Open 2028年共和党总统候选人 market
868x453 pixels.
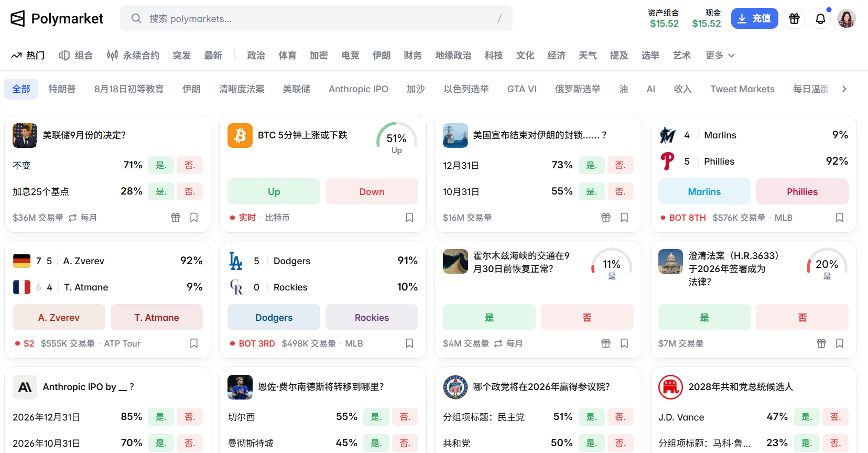741,387
